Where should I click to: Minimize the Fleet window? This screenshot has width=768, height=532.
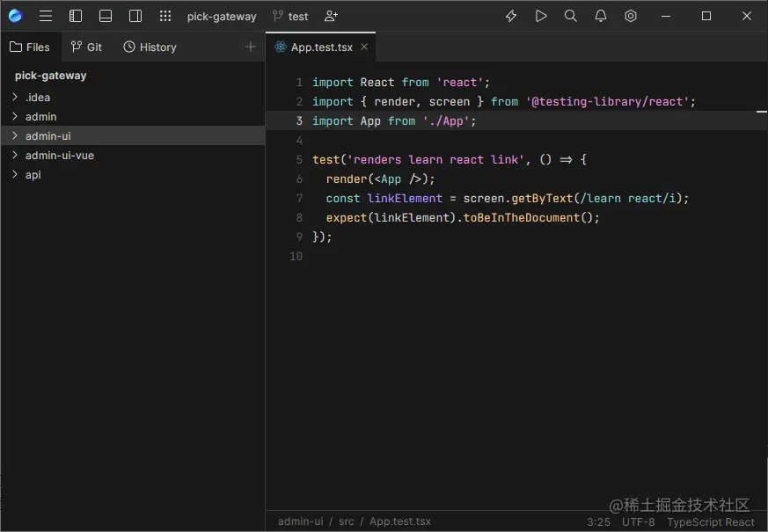coord(666,16)
